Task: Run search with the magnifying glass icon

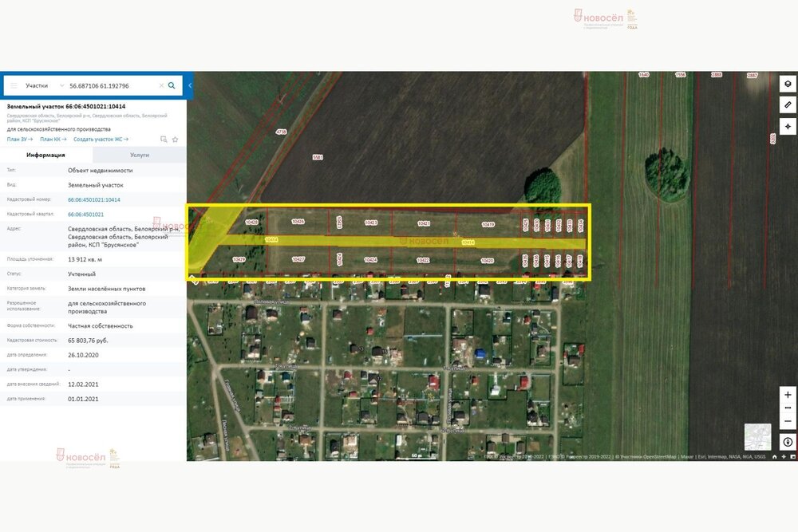Action: point(172,85)
